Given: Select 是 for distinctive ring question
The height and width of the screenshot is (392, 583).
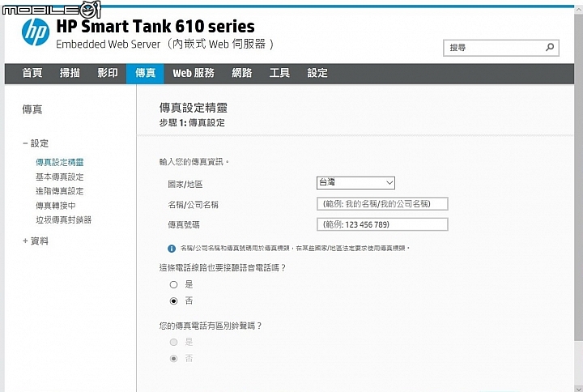Looking at the screenshot, I should point(173,342).
